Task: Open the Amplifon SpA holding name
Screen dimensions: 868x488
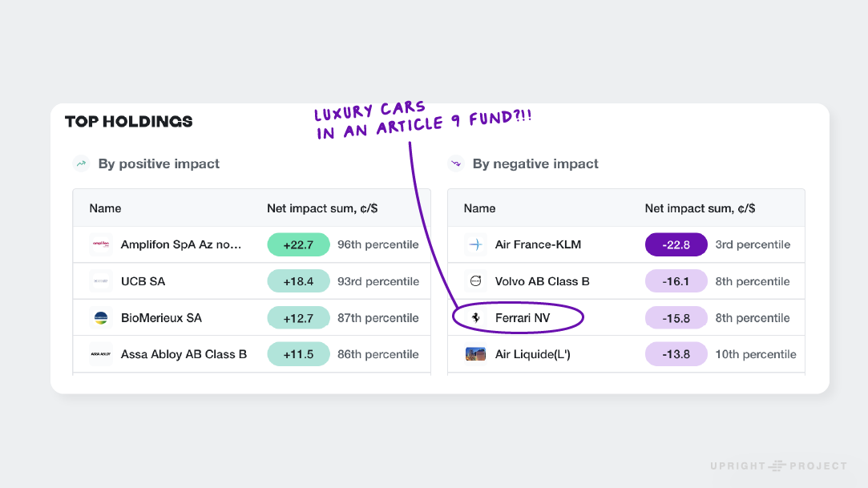Action: point(181,244)
